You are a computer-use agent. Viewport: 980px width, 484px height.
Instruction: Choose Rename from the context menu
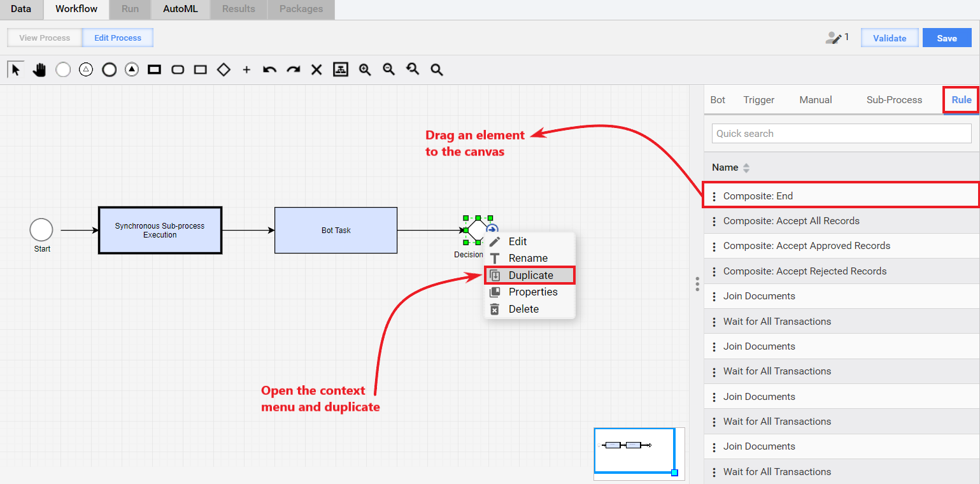point(530,258)
